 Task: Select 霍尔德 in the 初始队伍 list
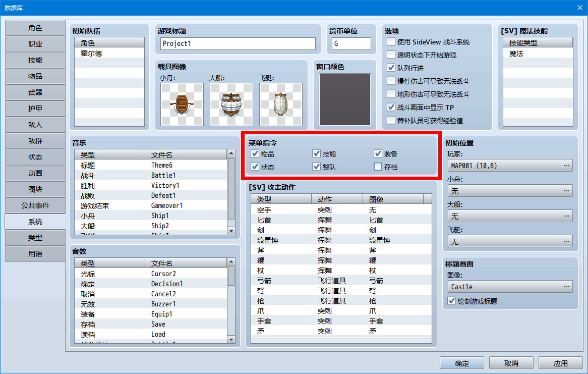click(x=109, y=54)
